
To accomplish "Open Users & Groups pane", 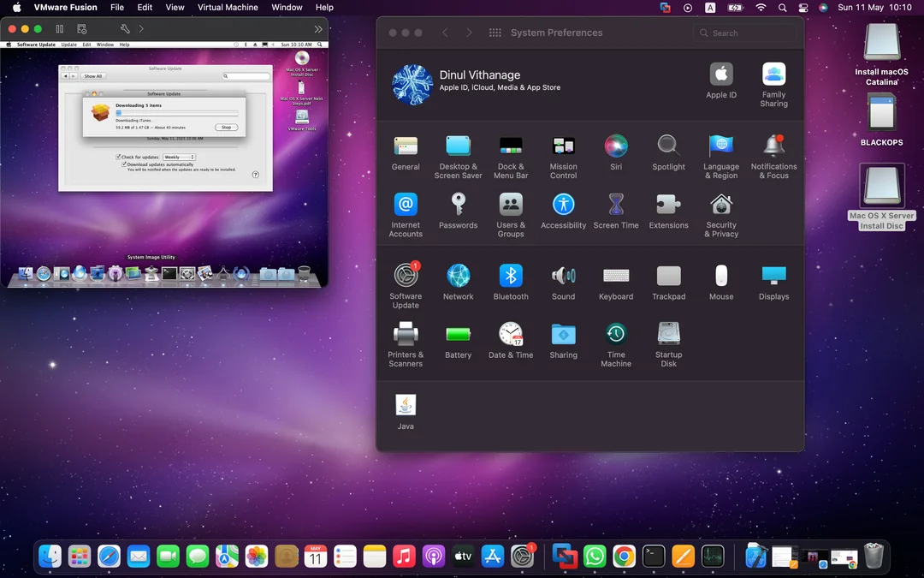I will pyautogui.click(x=510, y=215).
